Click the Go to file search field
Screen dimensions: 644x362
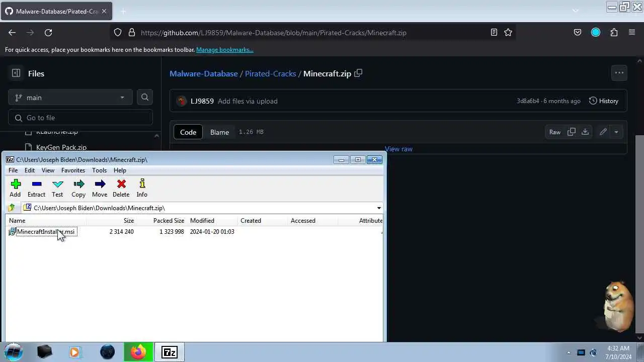[x=80, y=118]
